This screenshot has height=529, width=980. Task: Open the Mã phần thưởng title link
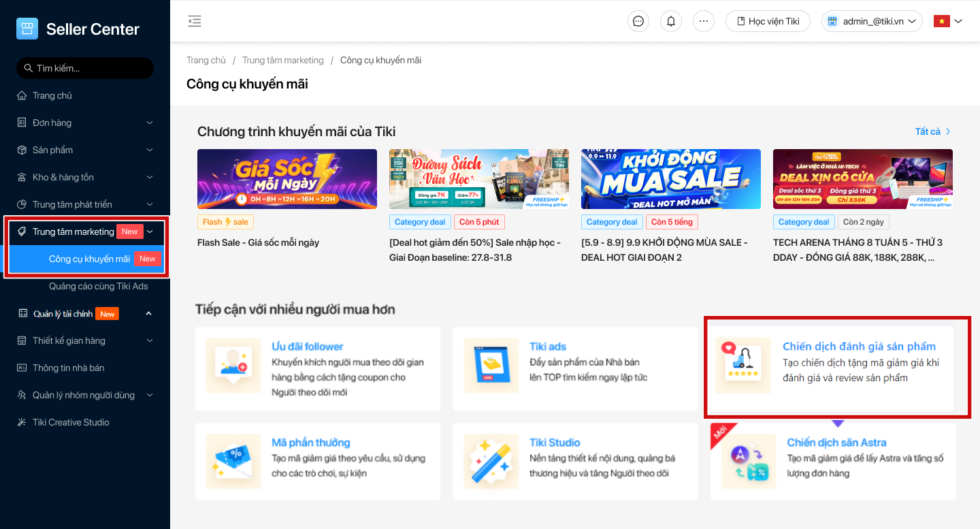pyautogui.click(x=311, y=443)
